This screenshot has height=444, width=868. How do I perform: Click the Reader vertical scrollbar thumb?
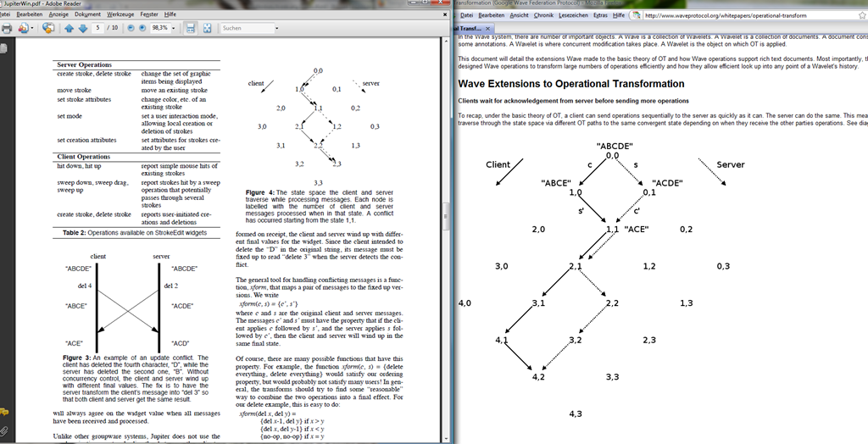pyautogui.click(x=446, y=214)
